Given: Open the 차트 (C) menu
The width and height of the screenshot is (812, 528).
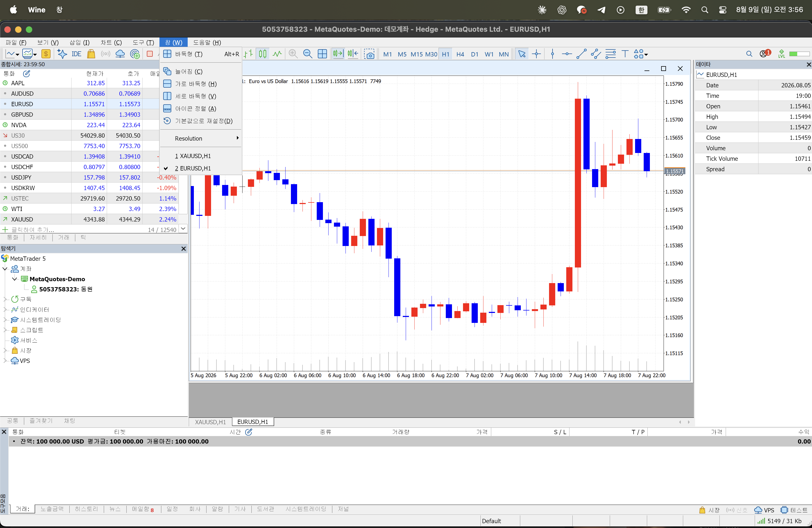Looking at the screenshot, I should coord(111,42).
